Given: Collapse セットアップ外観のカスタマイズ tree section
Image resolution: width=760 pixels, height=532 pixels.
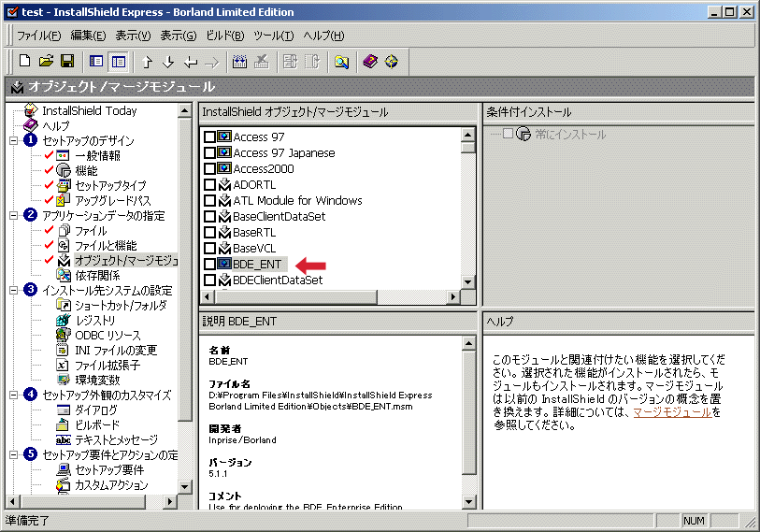Looking at the screenshot, I should (x=14, y=395).
